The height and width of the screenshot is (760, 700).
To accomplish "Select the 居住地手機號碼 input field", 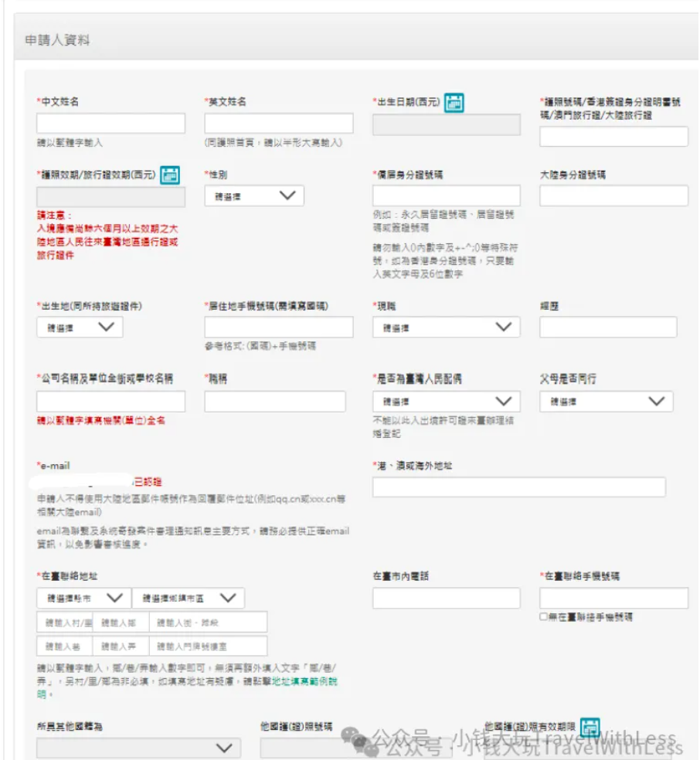I will (x=279, y=327).
